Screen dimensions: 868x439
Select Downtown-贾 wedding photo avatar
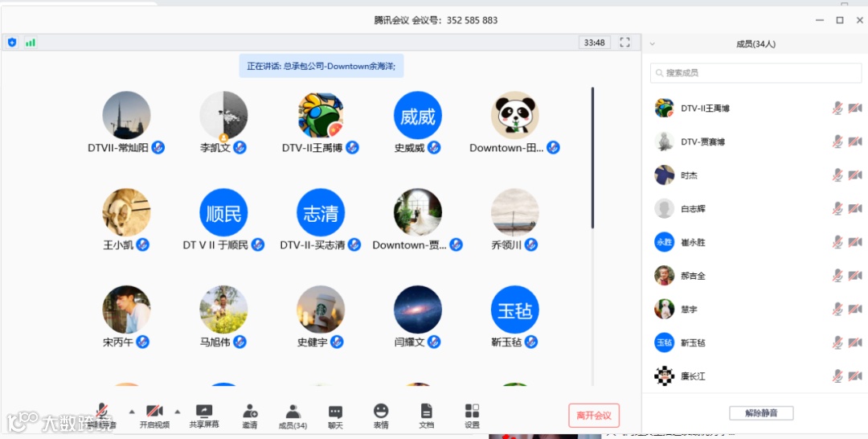pos(418,212)
